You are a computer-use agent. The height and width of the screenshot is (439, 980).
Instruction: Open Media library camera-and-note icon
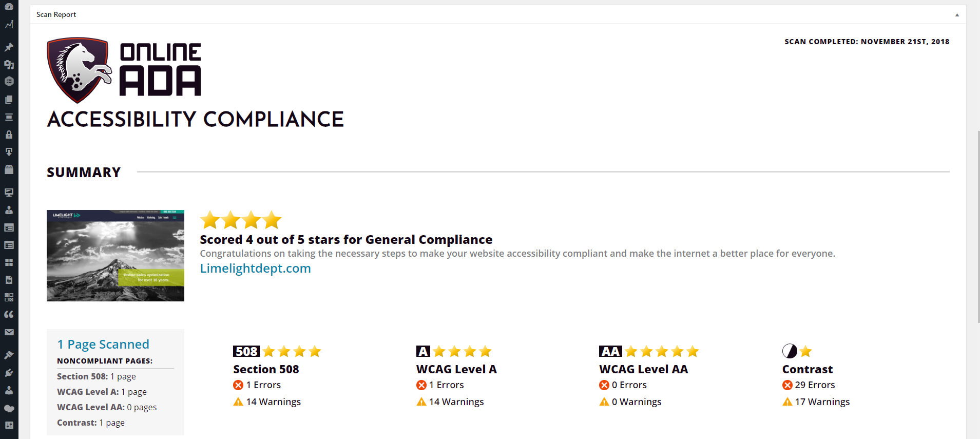[x=9, y=65]
